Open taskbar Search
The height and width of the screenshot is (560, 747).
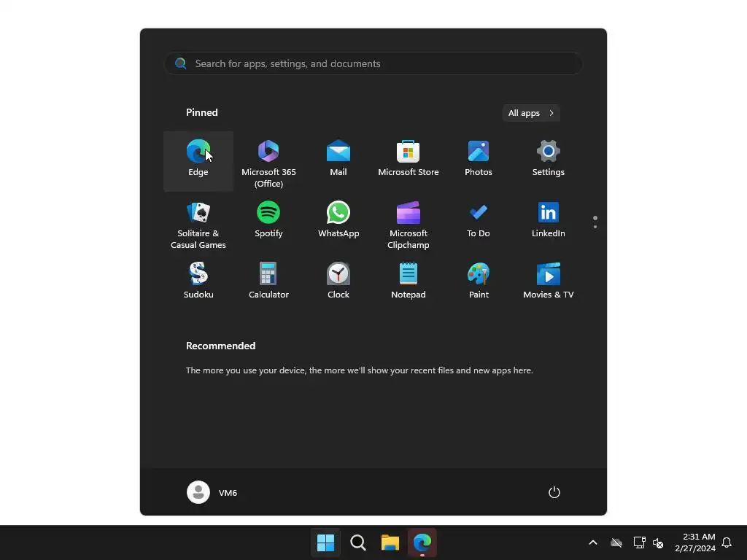click(357, 542)
